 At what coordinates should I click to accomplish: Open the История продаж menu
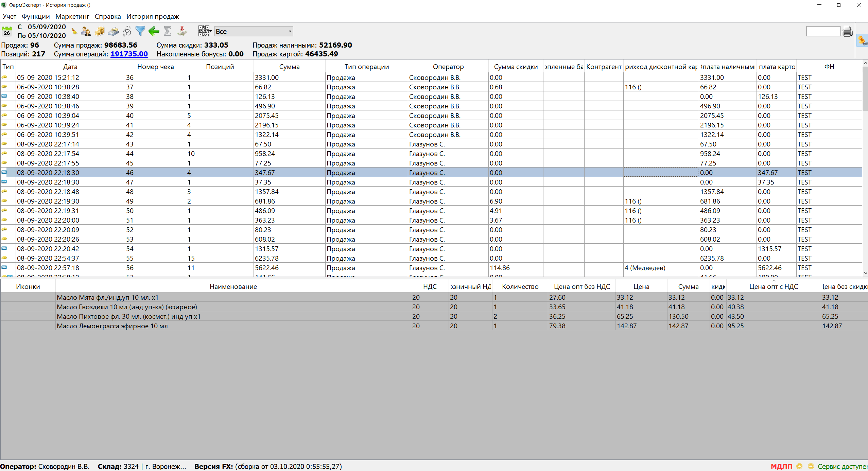153,16
